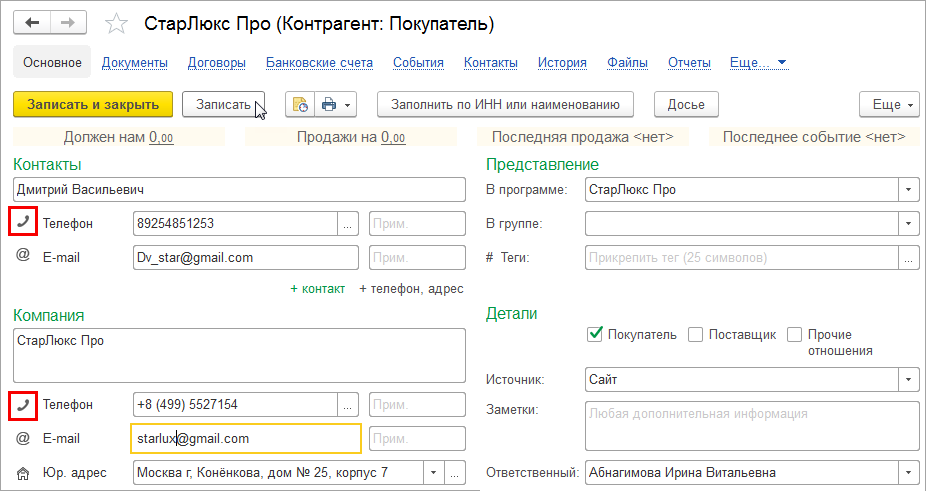926x491 pixels.
Task: Click the phone icon beside the contact's Телефон
Action: [23, 223]
